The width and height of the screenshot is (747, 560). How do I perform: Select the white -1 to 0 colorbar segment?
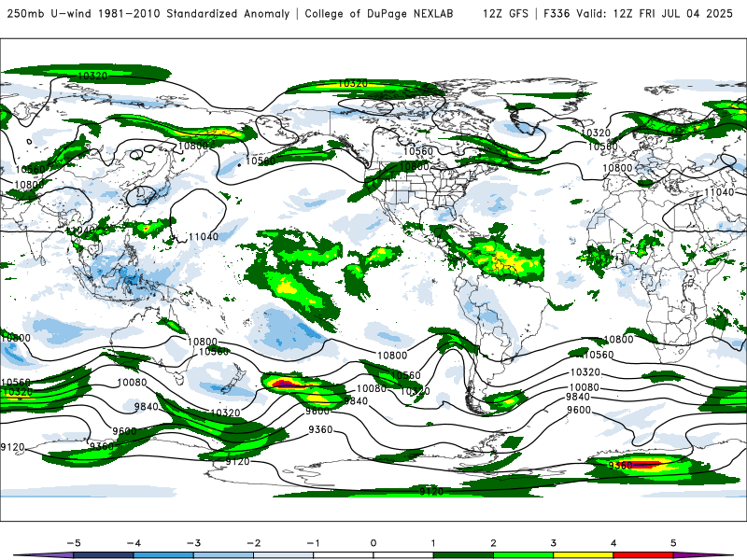click(344, 555)
